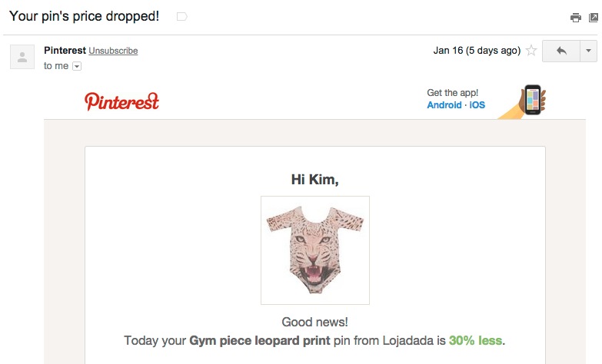Click the reply arrow button
Image resolution: width=602 pixels, height=364 pixels.
click(x=561, y=51)
